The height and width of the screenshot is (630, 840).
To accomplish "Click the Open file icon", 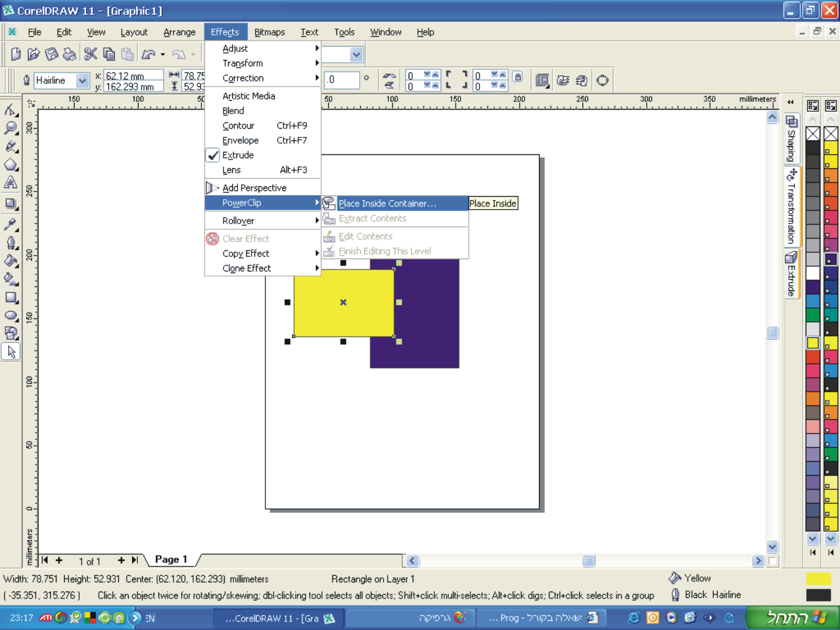I will pyautogui.click(x=34, y=54).
